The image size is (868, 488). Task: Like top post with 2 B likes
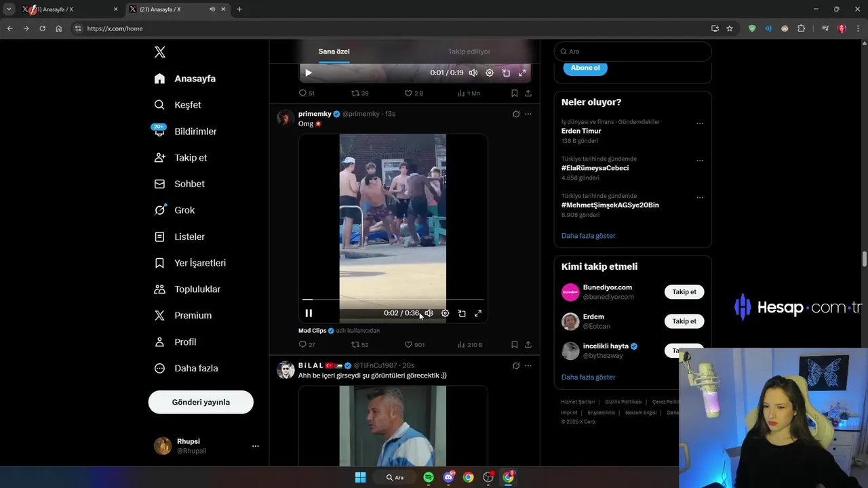point(414,93)
